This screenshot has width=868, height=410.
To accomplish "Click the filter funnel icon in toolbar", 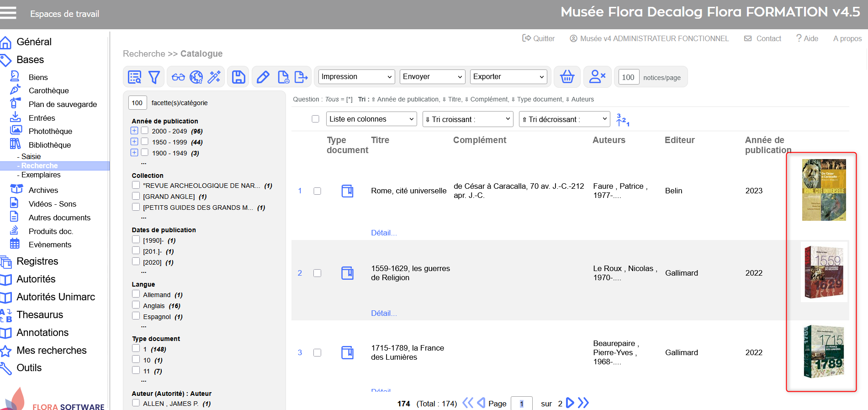I will pyautogui.click(x=154, y=77).
